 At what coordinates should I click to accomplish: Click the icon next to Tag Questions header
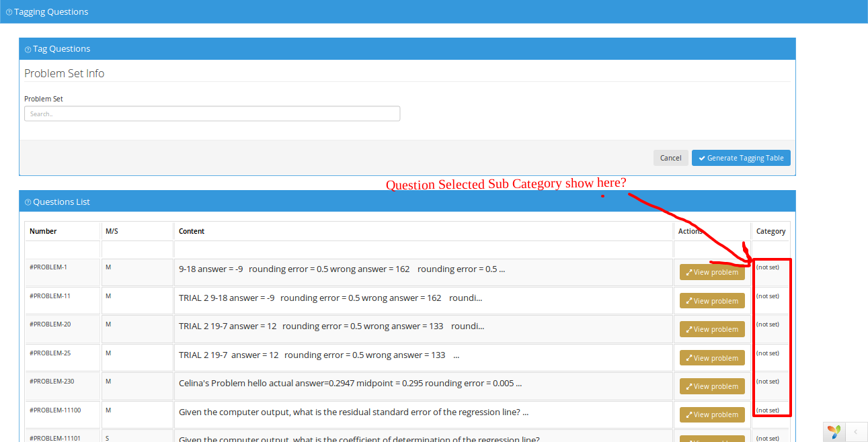coord(28,49)
